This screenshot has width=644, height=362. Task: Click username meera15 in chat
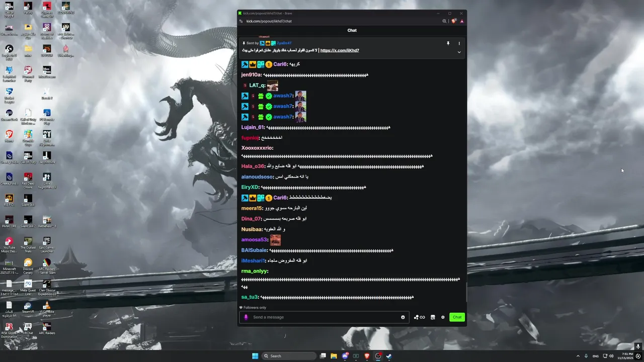[252, 208]
